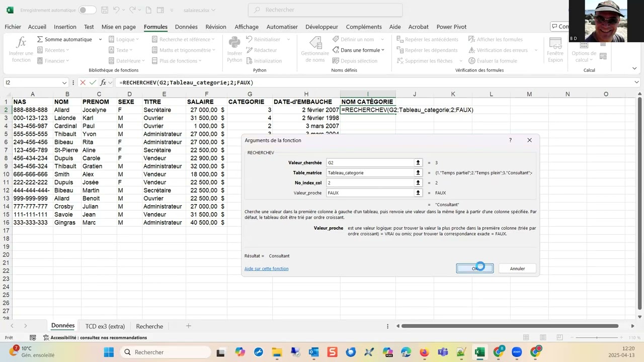This screenshot has width=644, height=362.
Task: Switch to the Insertion tab
Action: point(65,27)
